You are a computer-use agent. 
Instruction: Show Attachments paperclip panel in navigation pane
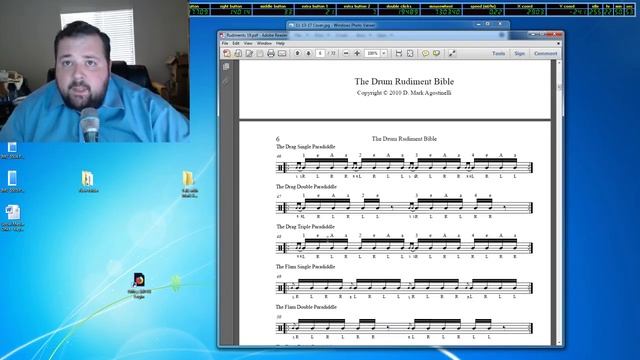pyautogui.click(x=226, y=82)
